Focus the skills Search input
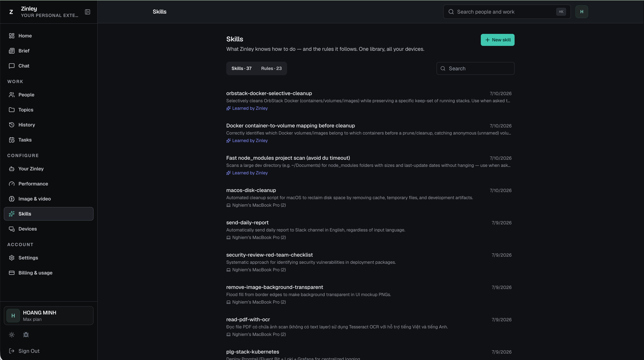This screenshot has width=644, height=360. [x=475, y=68]
